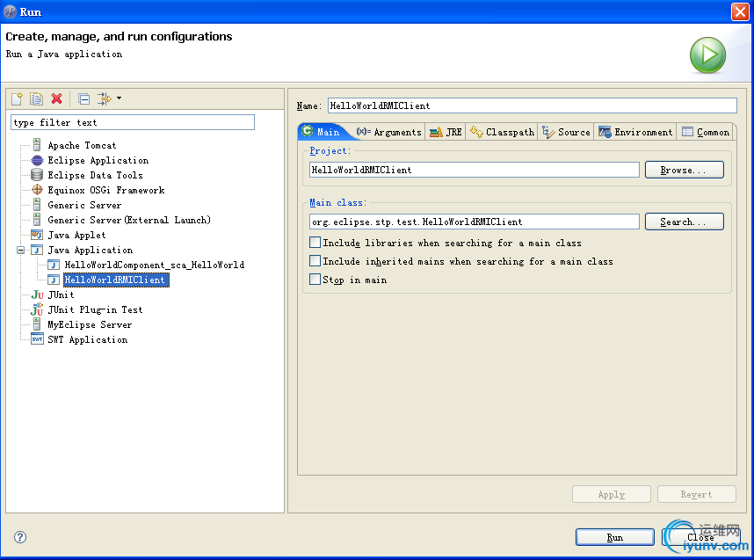The height and width of the screenshot is (560, 754).
Task: Create a new launch configuration
Action: pos(17,98)
